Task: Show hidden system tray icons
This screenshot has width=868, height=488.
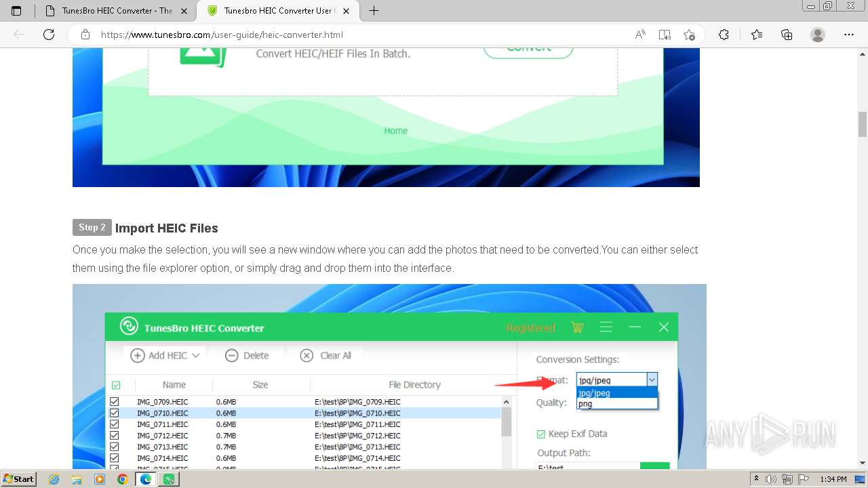Action: coord(757,479)
